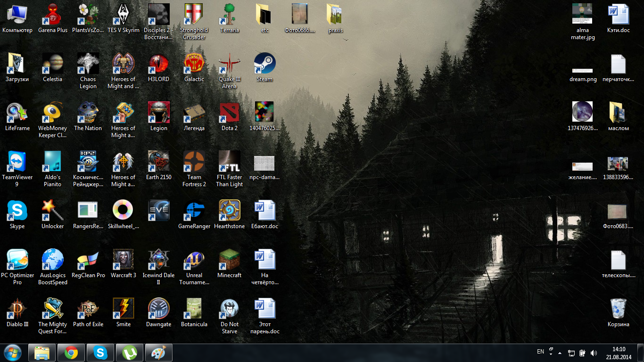Image resolution: width=644 pixels, height=362 pixels.
Task: Select the Компьютер desktop icon
Action: click(x=17, y=18)
